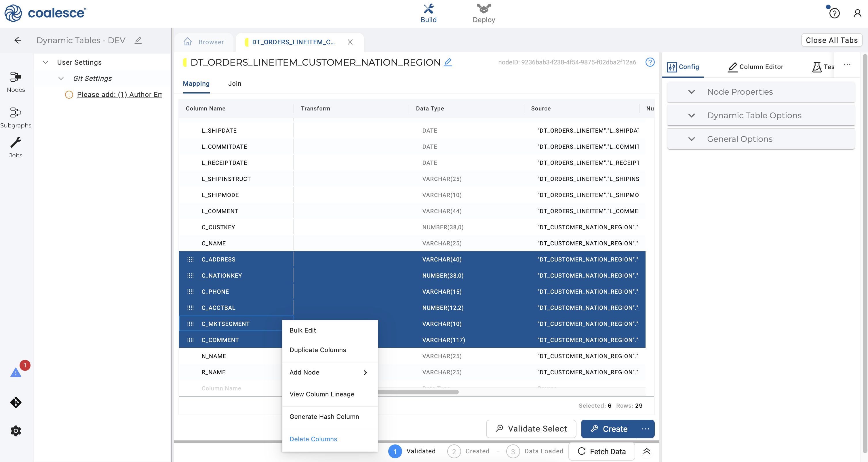The height and width of the screenshot is (462, 868).
Task: Collapse the bottom panel with double-chevron
Action: pyautogui.click(x=646, y=451)
